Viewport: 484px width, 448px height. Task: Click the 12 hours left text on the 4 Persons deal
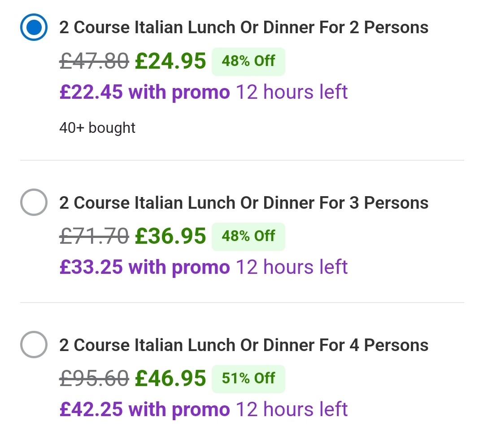291,409
